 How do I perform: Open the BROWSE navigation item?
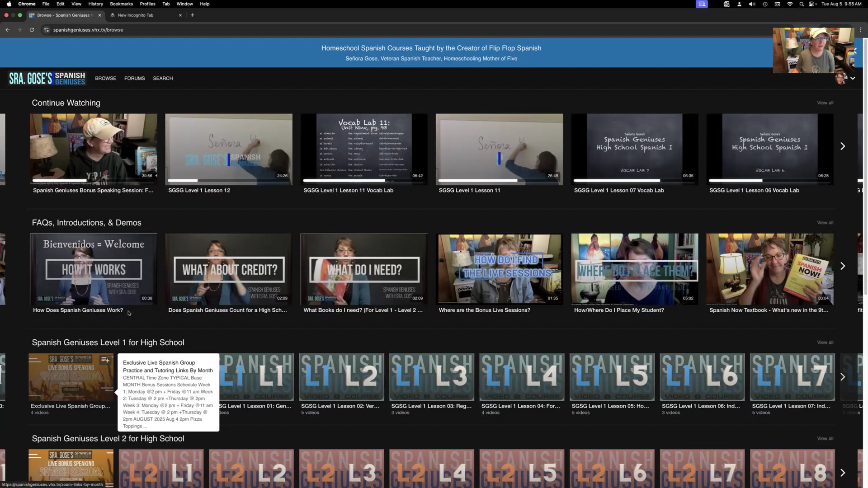[x=105, y=78]
